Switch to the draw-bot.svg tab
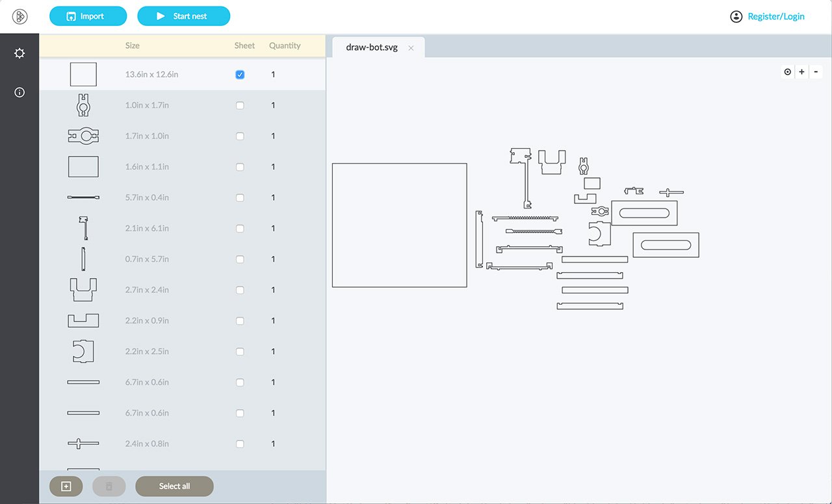The height and width of the screenshot is (504, 832). [371, 47]
